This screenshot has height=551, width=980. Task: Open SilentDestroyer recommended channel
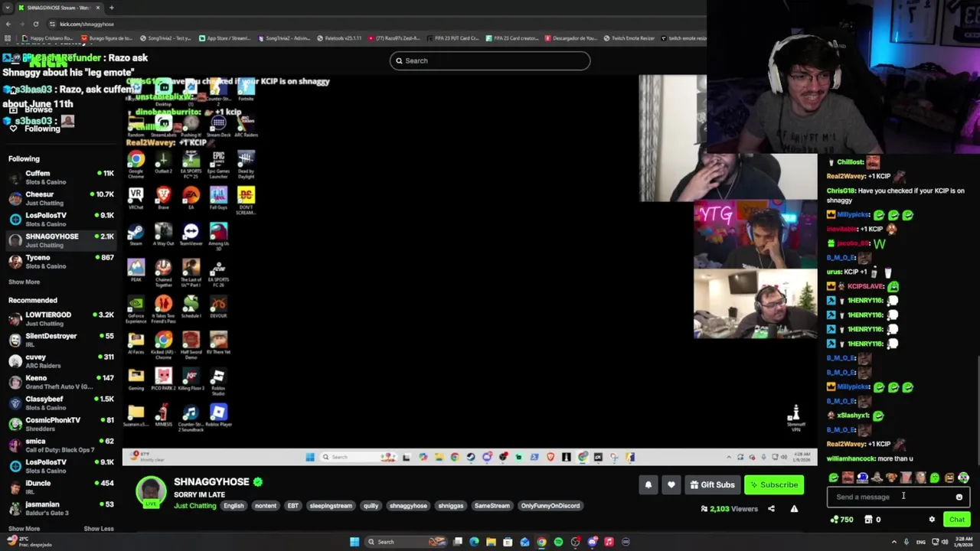tap(61, 340)
